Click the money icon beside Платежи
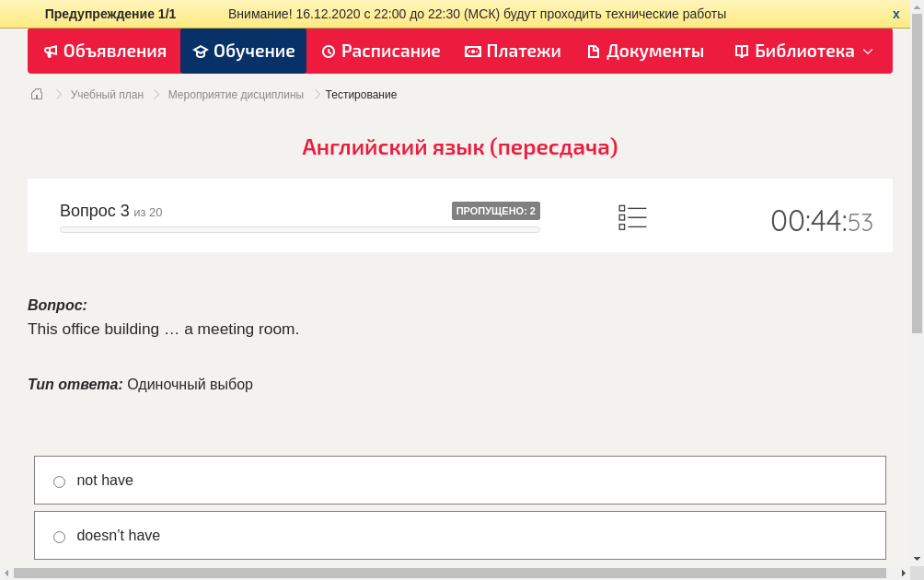The image size is (924, 580). (x=473, y=52)
